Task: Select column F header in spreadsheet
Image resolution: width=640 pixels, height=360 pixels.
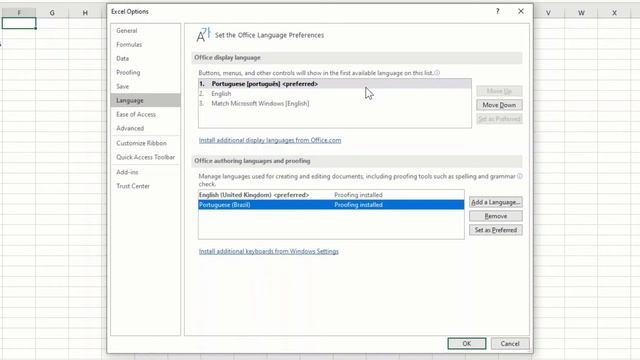Action: coord(19,13)
